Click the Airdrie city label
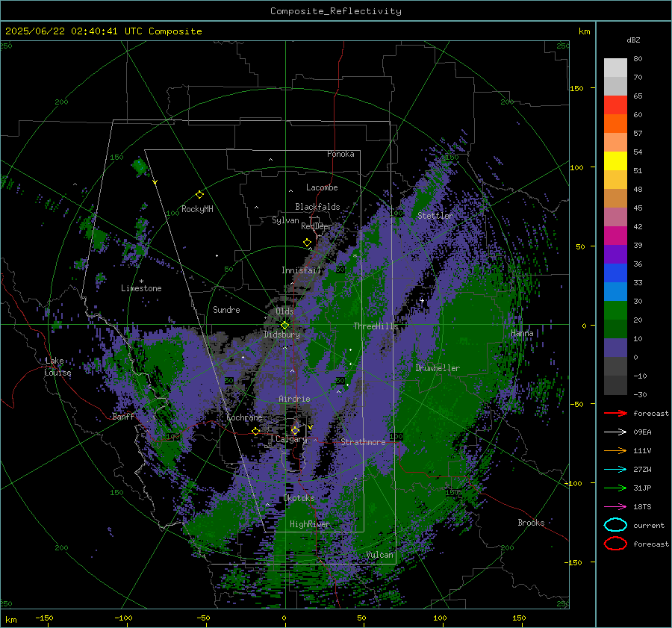 click(x=294, y=399)
